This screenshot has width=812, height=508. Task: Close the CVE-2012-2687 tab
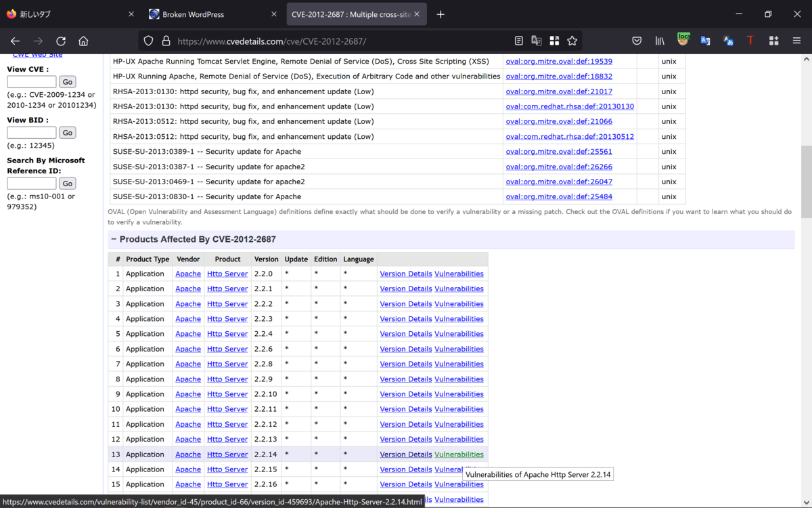coord(416,14)
